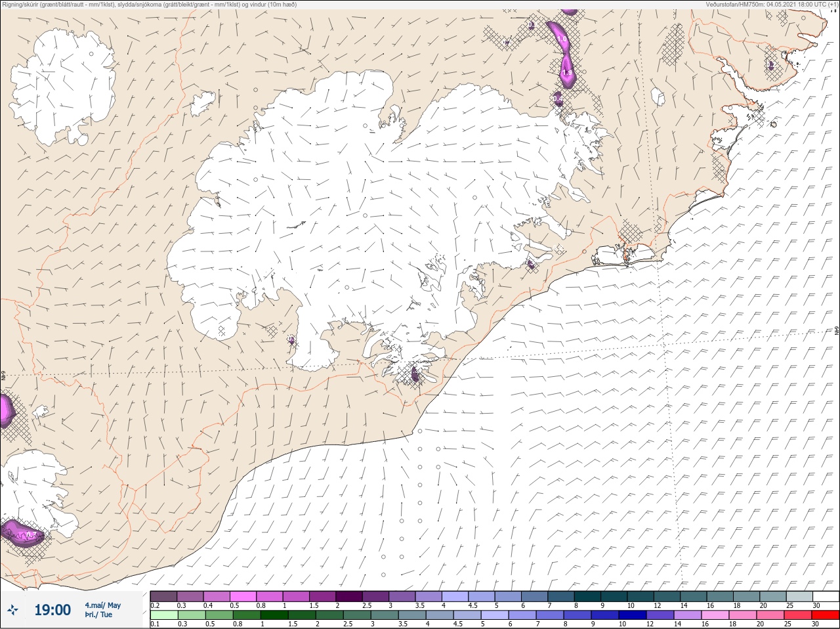
Task: Click the date text '4.maí/ May'
Action: point(102,605)
